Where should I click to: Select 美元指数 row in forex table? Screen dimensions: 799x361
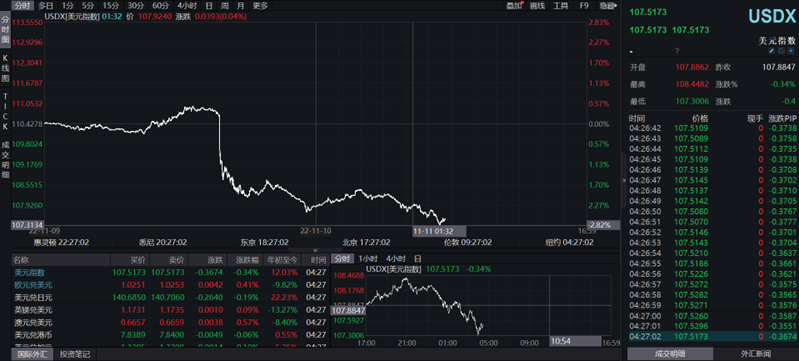[170, 272]
